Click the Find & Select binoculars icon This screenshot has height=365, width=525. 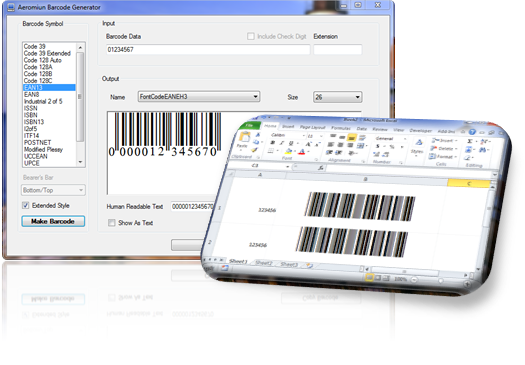click(x=482, y=150)
